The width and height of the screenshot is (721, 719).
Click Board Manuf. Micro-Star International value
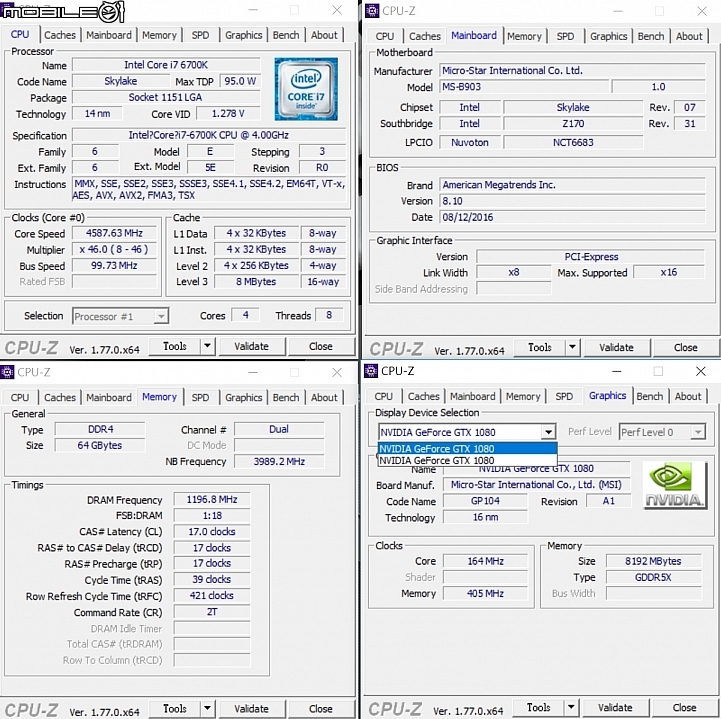(536, 485)
